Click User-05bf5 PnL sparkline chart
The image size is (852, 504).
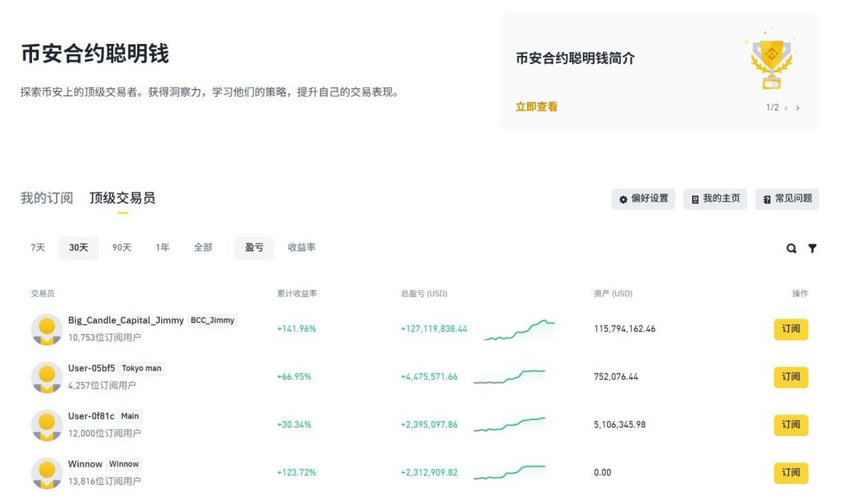click(509, 376)
